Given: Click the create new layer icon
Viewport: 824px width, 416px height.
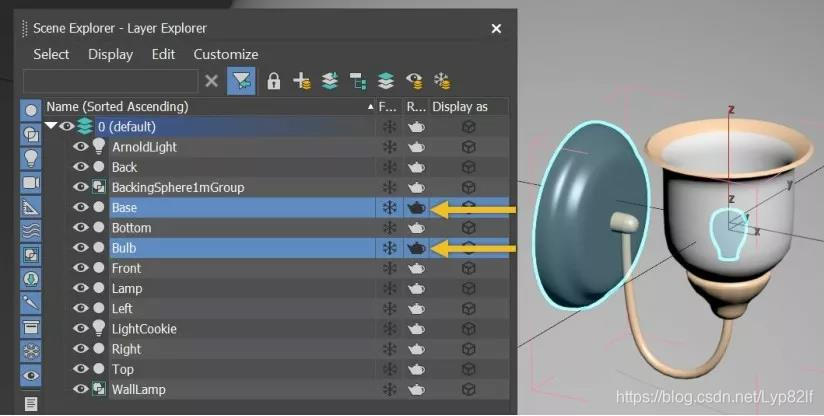Looking at the screenshot, I should pyautogui.click(x=302, y=81).
